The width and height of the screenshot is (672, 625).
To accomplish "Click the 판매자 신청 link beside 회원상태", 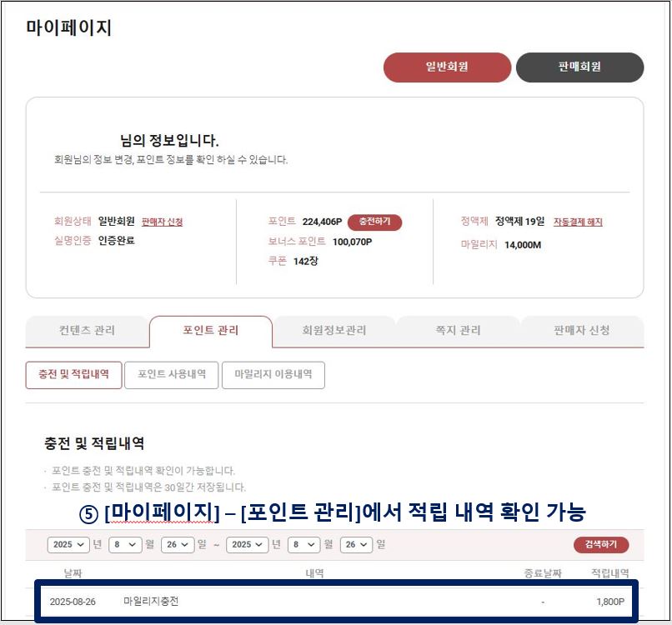I will [x=162, y=222].
